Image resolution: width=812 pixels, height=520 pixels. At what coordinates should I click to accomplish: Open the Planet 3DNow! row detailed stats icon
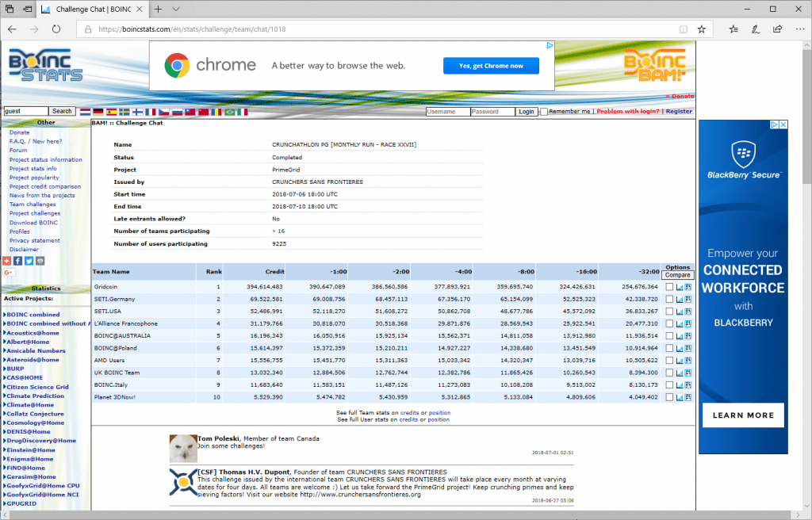pyautogui.click(x=688, y=397)
